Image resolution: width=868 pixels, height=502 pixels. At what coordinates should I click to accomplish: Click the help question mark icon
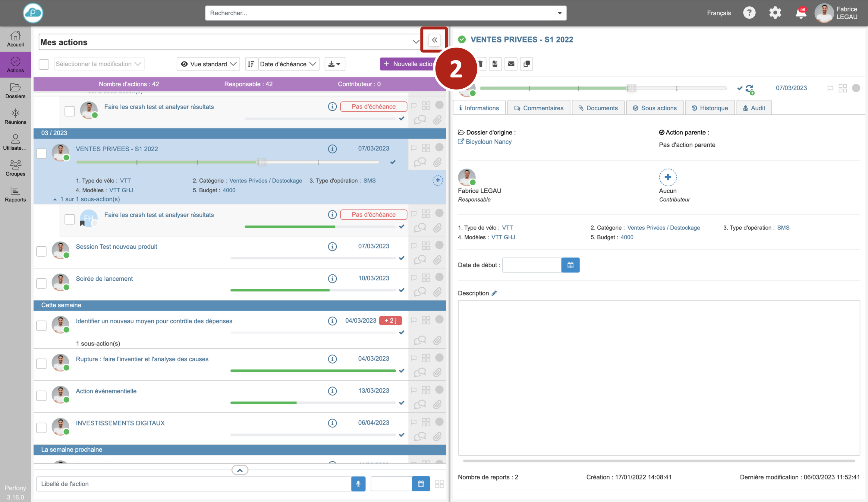coord(749,13)
